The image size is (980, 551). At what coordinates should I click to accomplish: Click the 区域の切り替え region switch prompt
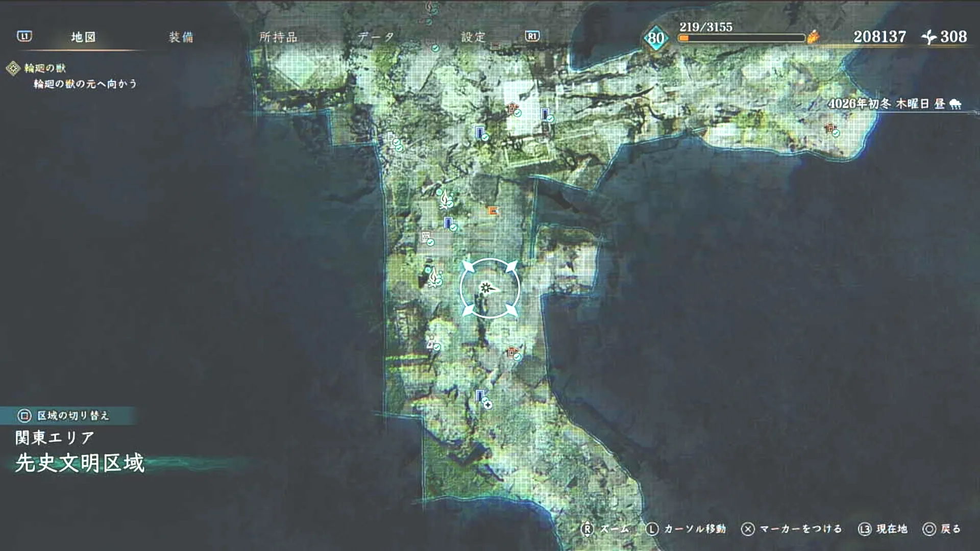64,416
